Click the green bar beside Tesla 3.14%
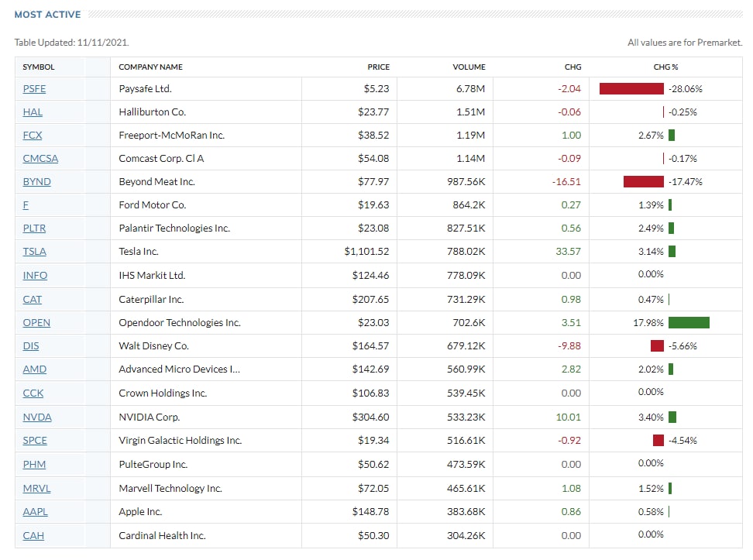The height and width of the screenshot is (560, 753). click(x=672, y=252)
